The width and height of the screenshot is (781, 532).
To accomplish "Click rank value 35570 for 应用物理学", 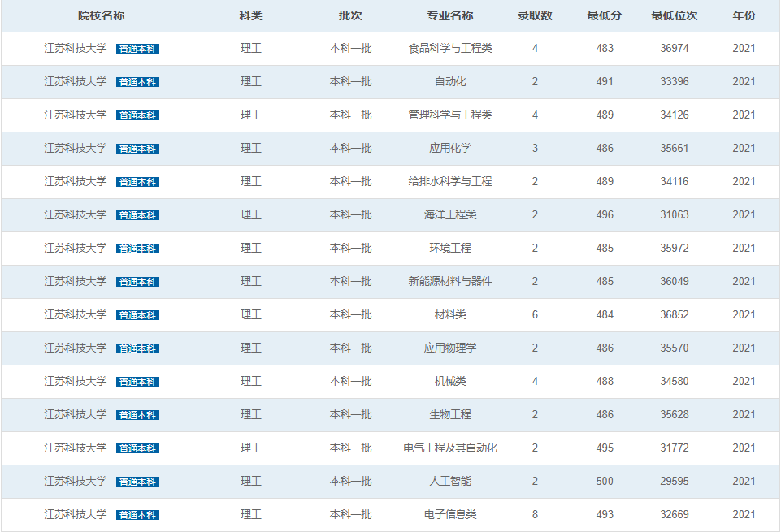I will coord(674,348).
